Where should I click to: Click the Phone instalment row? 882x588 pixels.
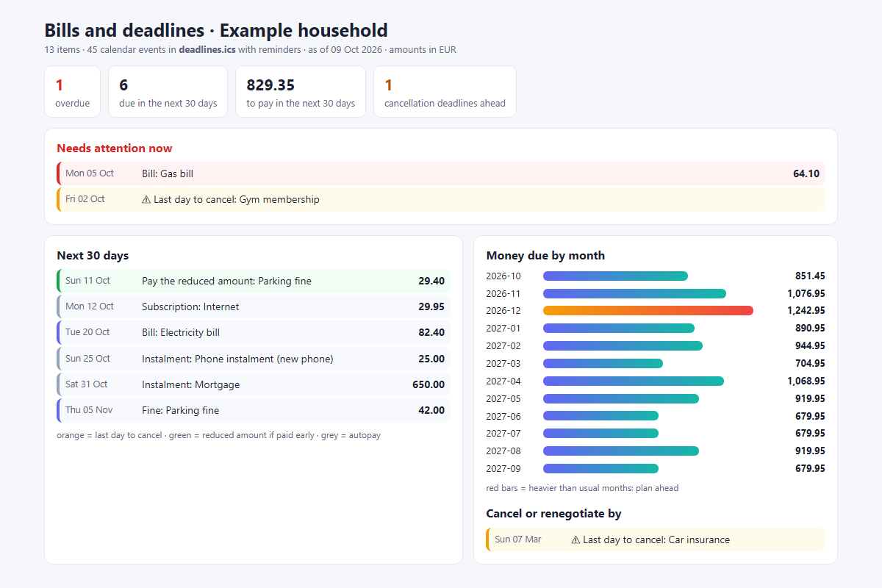[x=254, y=359]
